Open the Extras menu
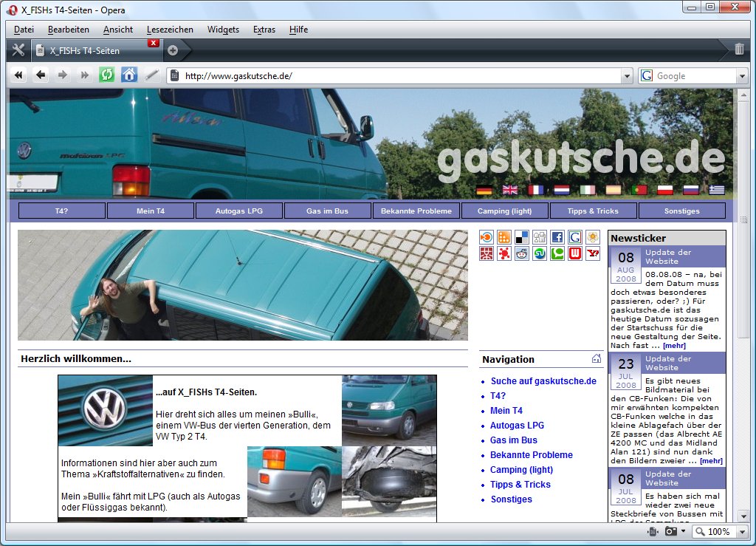 (x=264, y=30)
